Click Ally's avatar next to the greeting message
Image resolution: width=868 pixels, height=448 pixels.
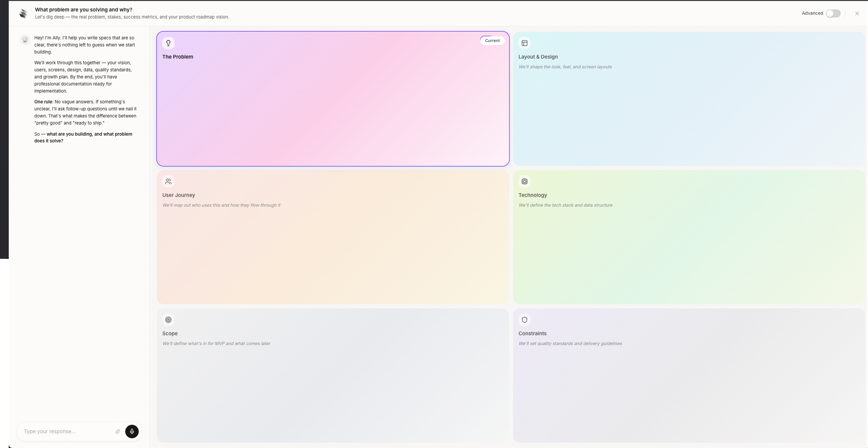pyautogui.click(x=25, y=39)
